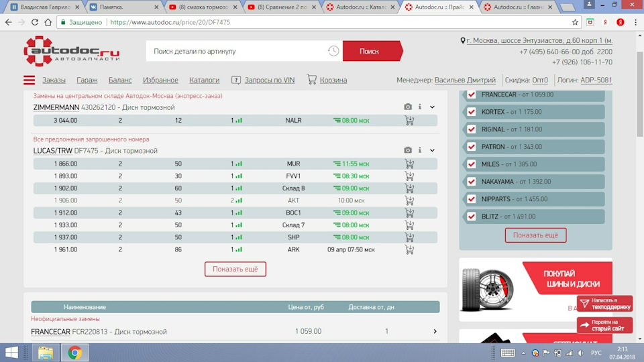Screen dimensions: 644x362
Task: Open the login link ADP-5081
Action: pyautogui.click(x=596, y=80)
